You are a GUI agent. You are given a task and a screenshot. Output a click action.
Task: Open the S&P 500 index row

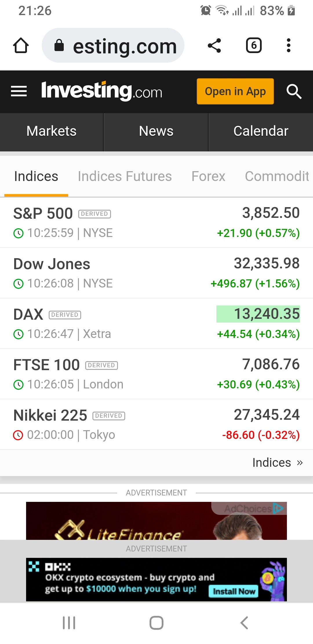[156, 222]
